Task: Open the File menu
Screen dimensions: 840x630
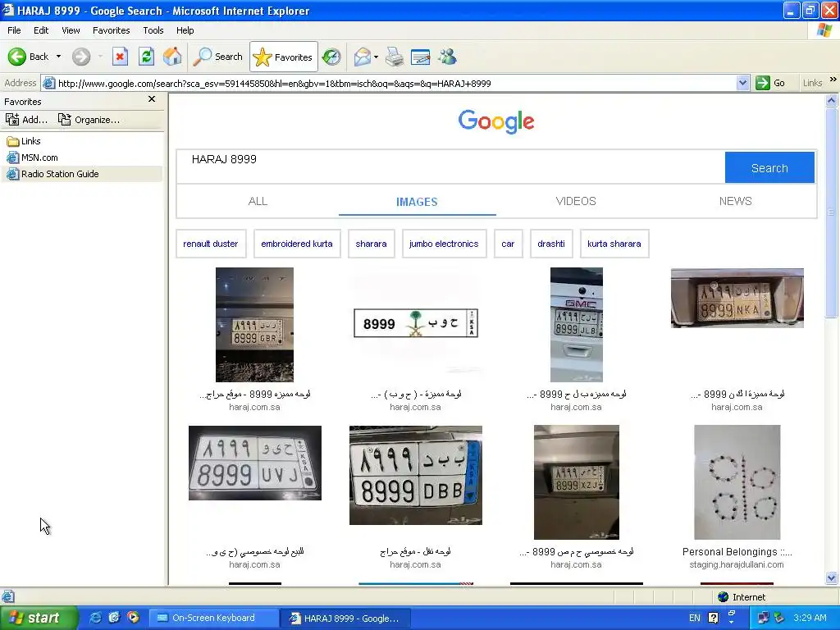Action: [x=15, y=30]
